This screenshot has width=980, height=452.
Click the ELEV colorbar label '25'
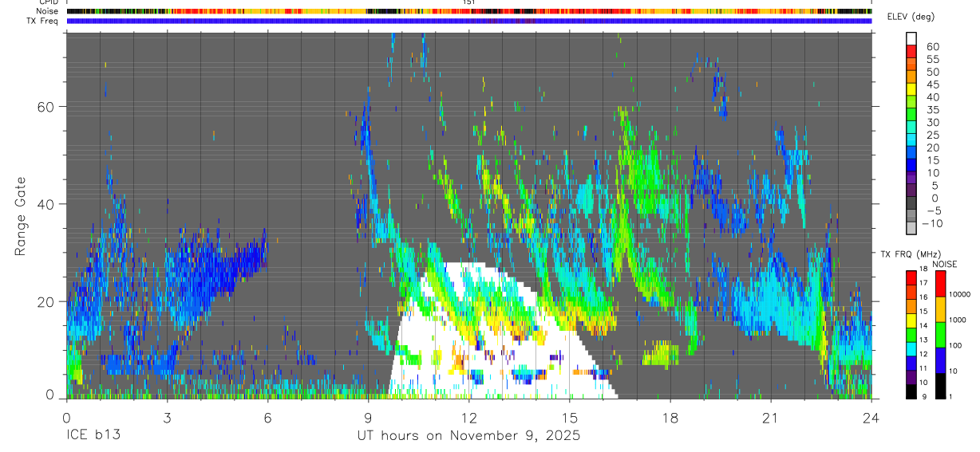[x=932, y=135]
